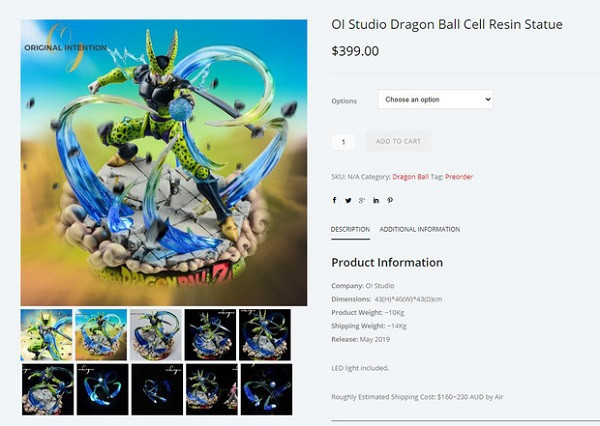Pin product with Pinterest icon
600x426 pixels.
tap(390, 200)
